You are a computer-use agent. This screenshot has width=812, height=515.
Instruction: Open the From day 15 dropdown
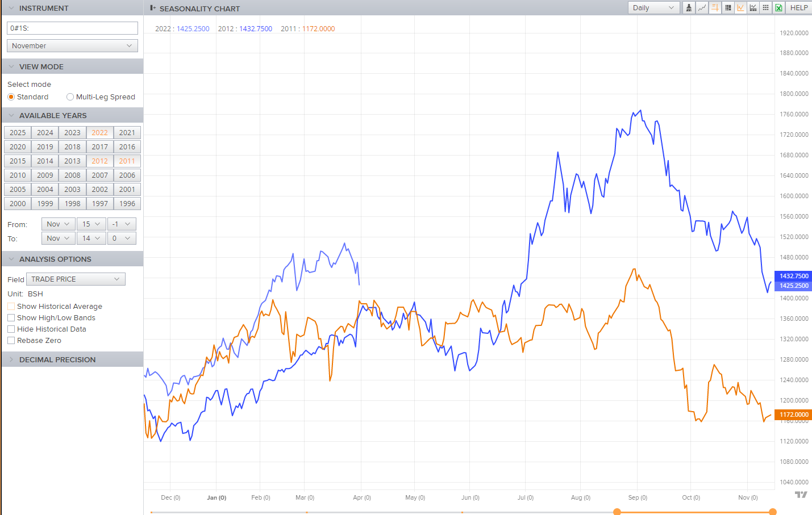click(x=91, y=224)
